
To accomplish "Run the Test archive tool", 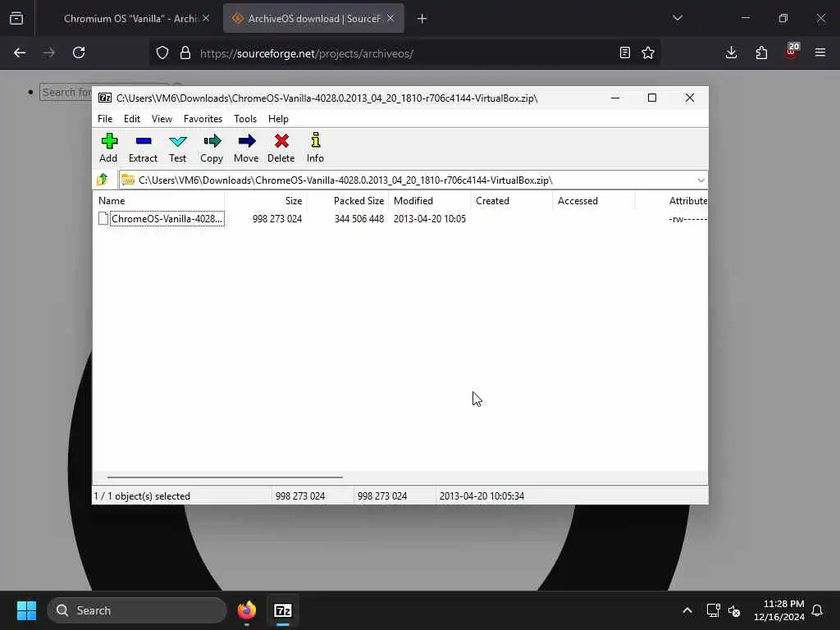I will coord(177,148).
